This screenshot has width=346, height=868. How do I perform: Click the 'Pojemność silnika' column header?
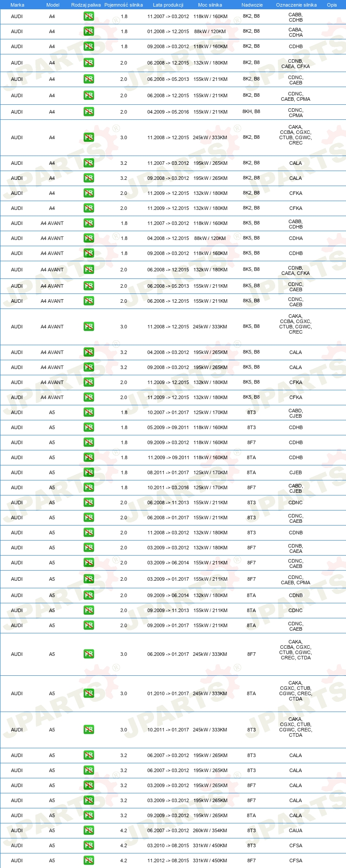123,5
